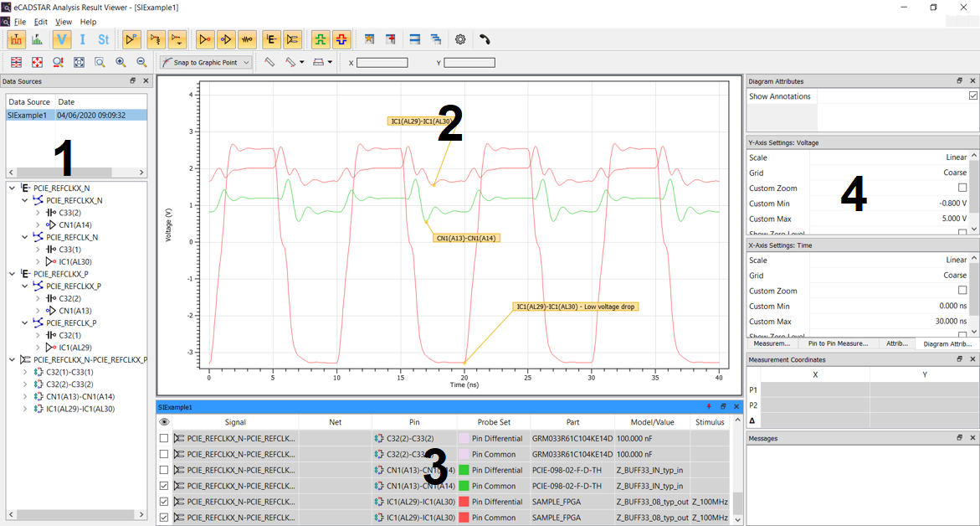Image resolution: width=980 pixels, height=526 pixels.
Task: Expand the CN1(A14) tree item
Action: pos(38,224)
